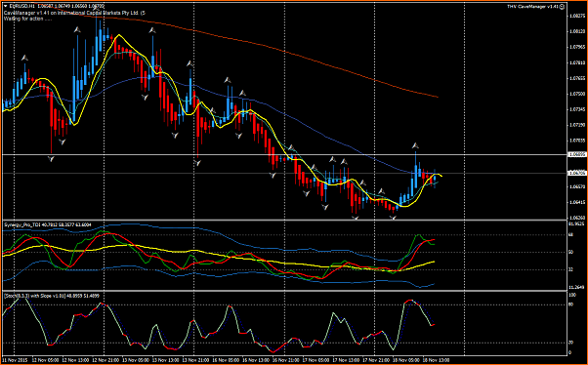588x365 pixels.
Task: Click the 1.06415 price scale value
Action: tap(577, 202)
